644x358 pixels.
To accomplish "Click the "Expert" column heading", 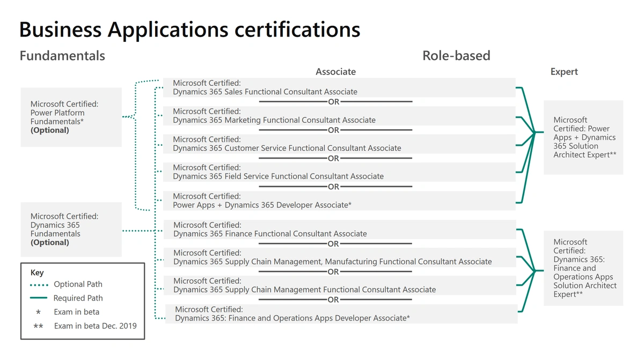I will pyautogui.click(x=564, y=72).
